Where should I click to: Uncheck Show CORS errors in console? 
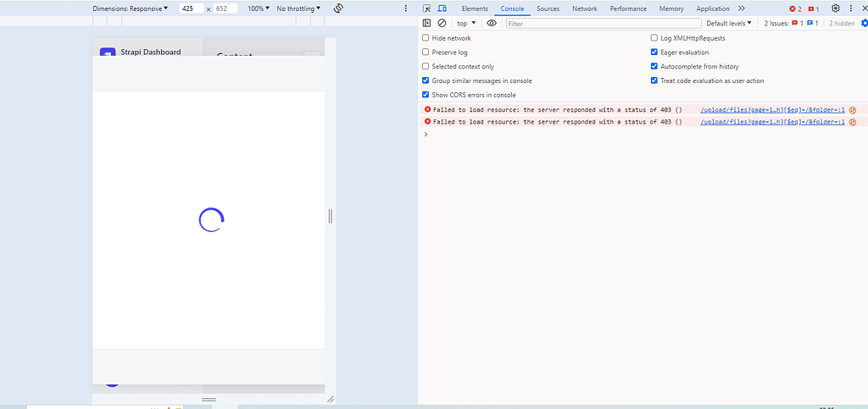(x=426, y=95)
